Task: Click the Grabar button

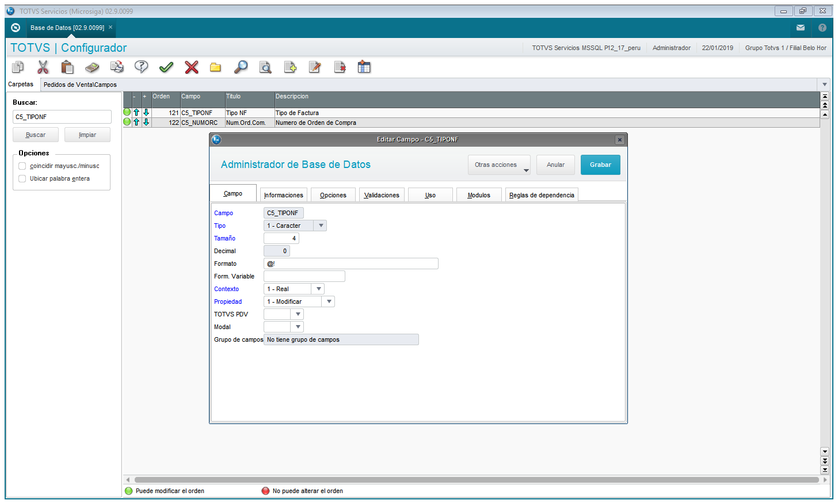Action: (x=600, y=165)
